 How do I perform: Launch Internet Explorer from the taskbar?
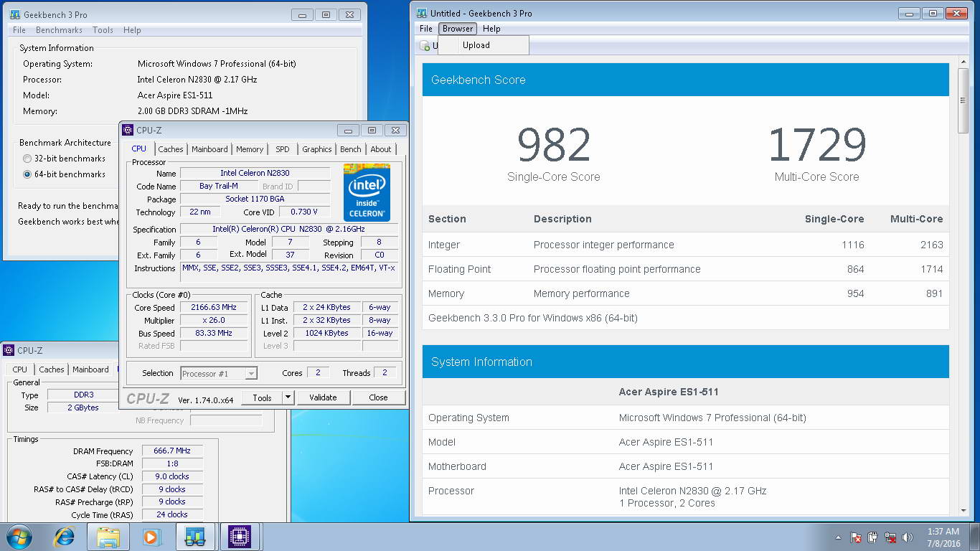coord(65,537)
